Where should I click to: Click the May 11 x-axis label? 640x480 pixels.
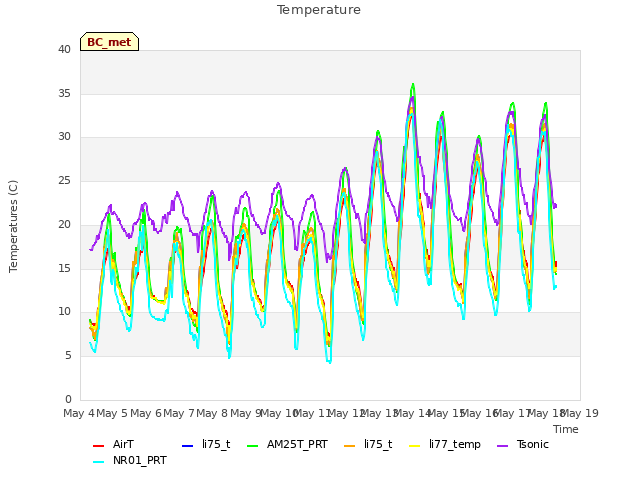313,413
